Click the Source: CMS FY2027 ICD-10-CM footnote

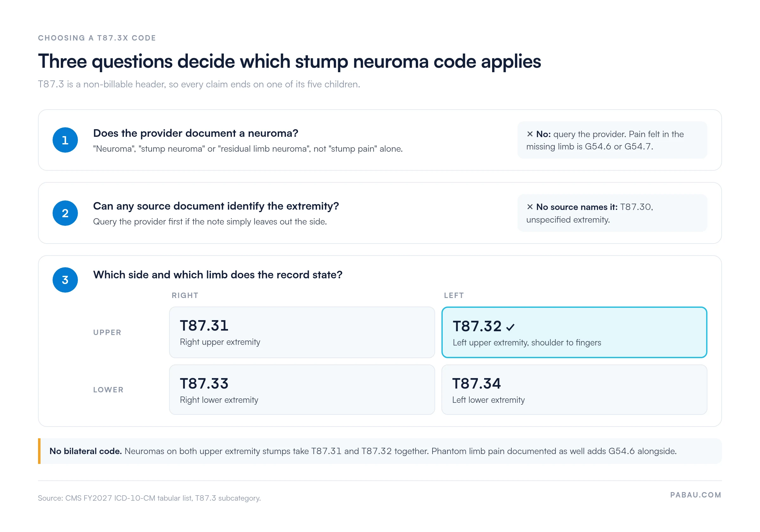[x=149, y=498]
